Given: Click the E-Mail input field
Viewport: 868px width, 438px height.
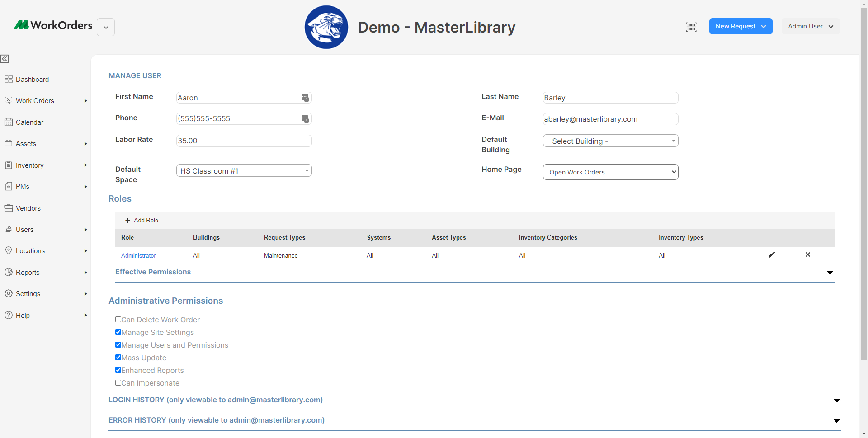Looking at the screenshot, I should click(x=610, y=119).
